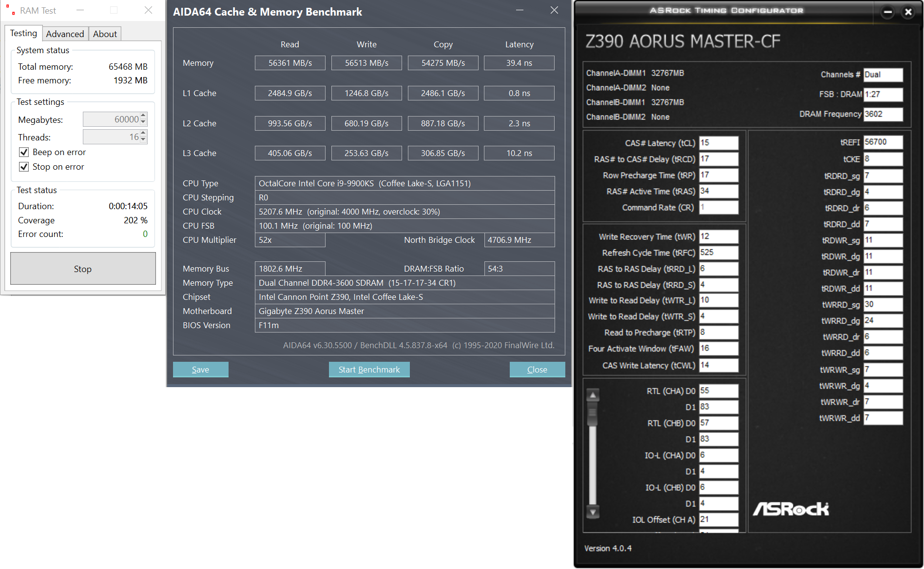Click the tRDWR_sg value field
The width and height of the screenshot is (924, 569).
883,240
